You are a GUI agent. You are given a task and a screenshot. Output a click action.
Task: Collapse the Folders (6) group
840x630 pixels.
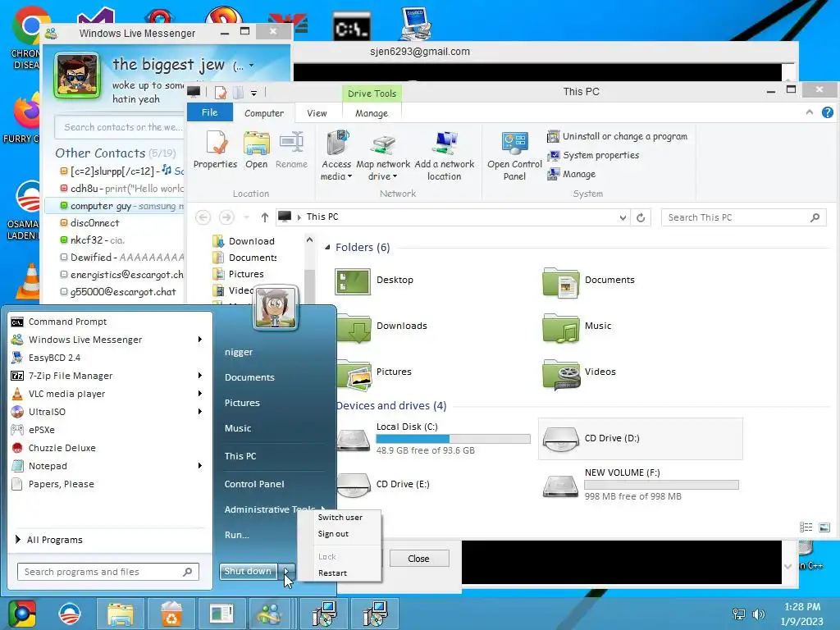coord(327,248)
